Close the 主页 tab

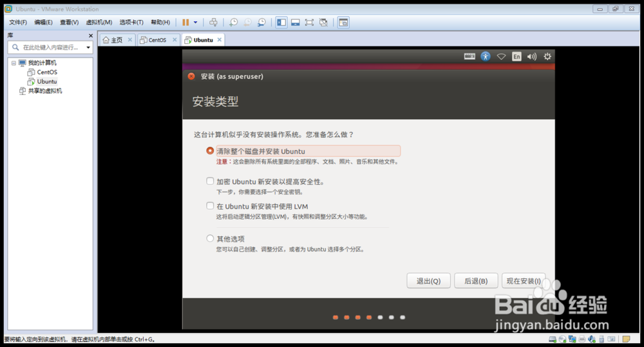tap(130, 40)
